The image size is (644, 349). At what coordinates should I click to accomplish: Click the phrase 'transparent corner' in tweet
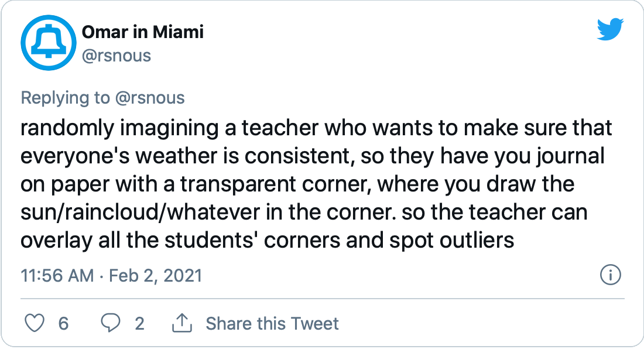pyautogui.click(x=276, y=184)
